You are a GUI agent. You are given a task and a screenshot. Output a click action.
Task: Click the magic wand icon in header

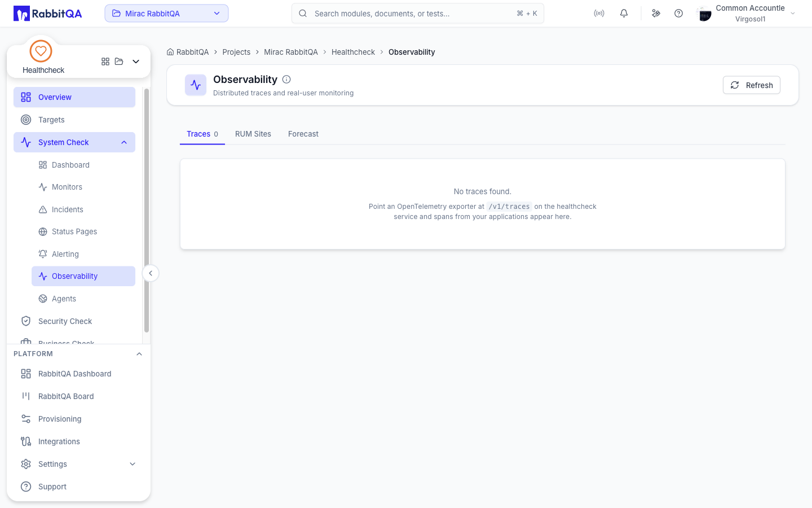click(x=656, y=14)
